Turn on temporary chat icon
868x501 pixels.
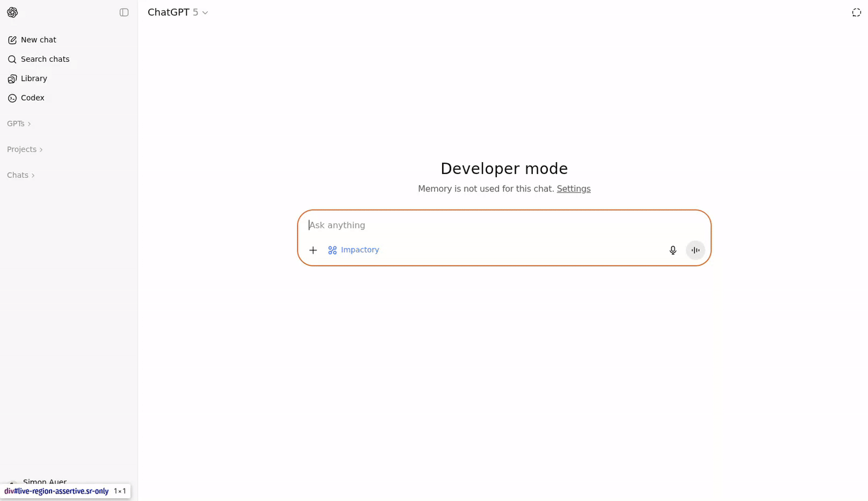point(856,12)
